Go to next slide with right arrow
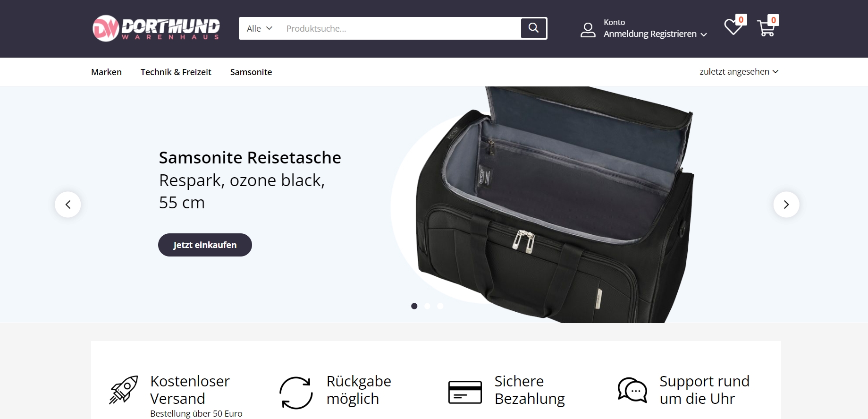 click(x=786, y=205)
